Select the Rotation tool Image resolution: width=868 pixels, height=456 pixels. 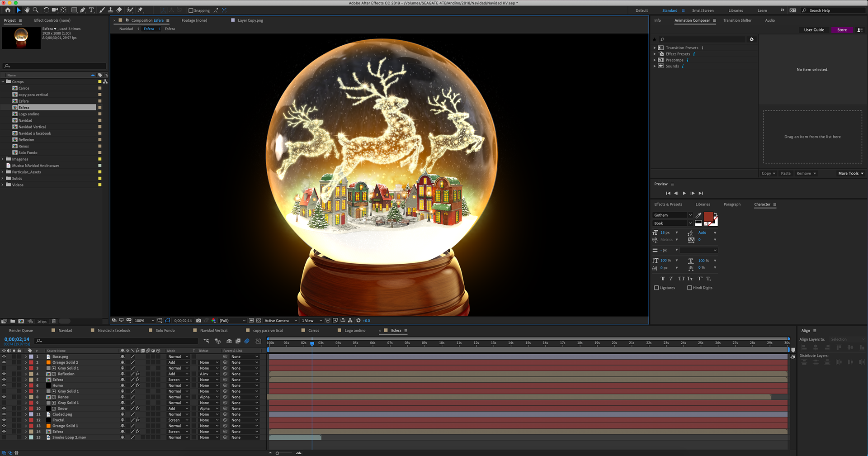(46, 10)
